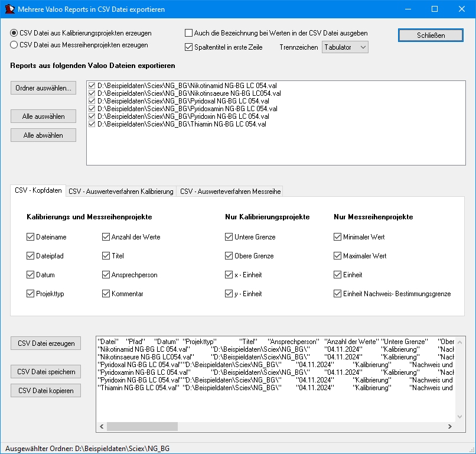The width and height of the screenshot is (476, 454).
Task: Disable Einheit Nachweis- Bestimmungsgrenze option
Action: 338,293
